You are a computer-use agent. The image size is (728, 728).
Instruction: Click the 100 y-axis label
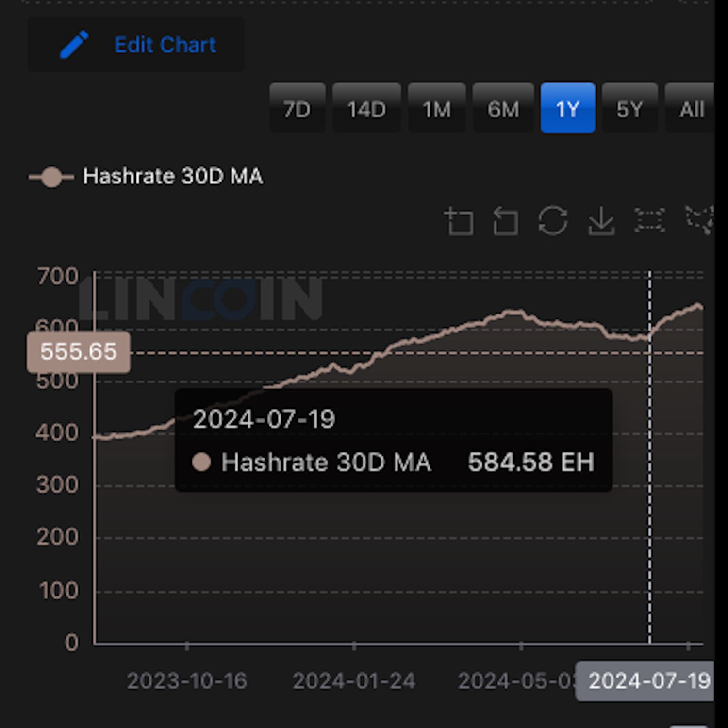[59, 591]
